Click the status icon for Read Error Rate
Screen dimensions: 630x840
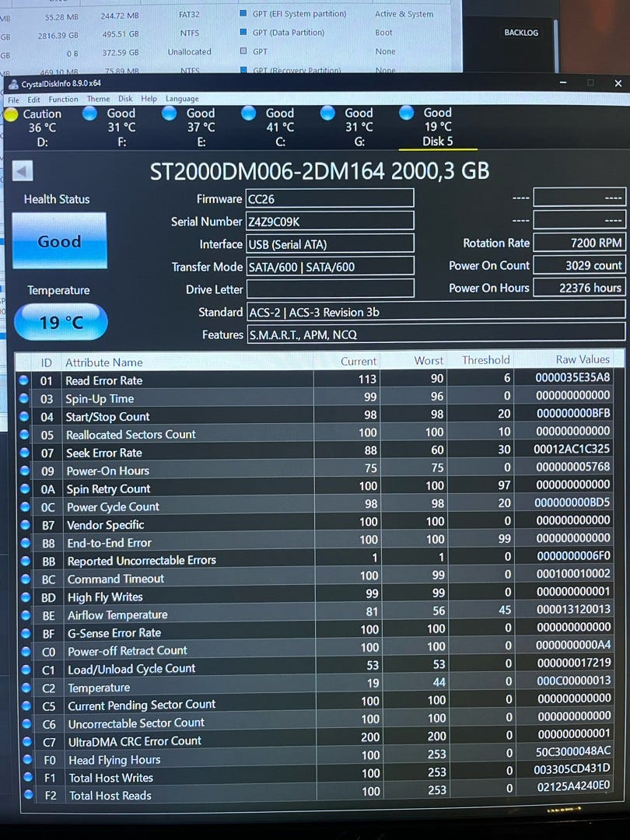(23, 380)
